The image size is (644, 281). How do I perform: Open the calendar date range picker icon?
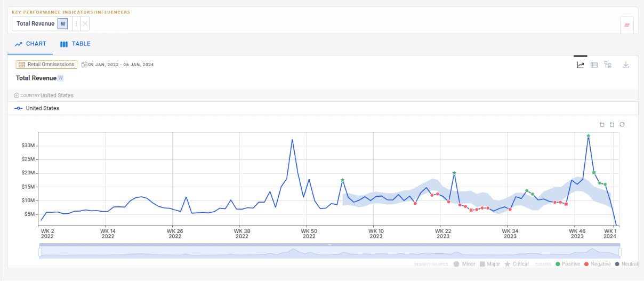point(84,65)
